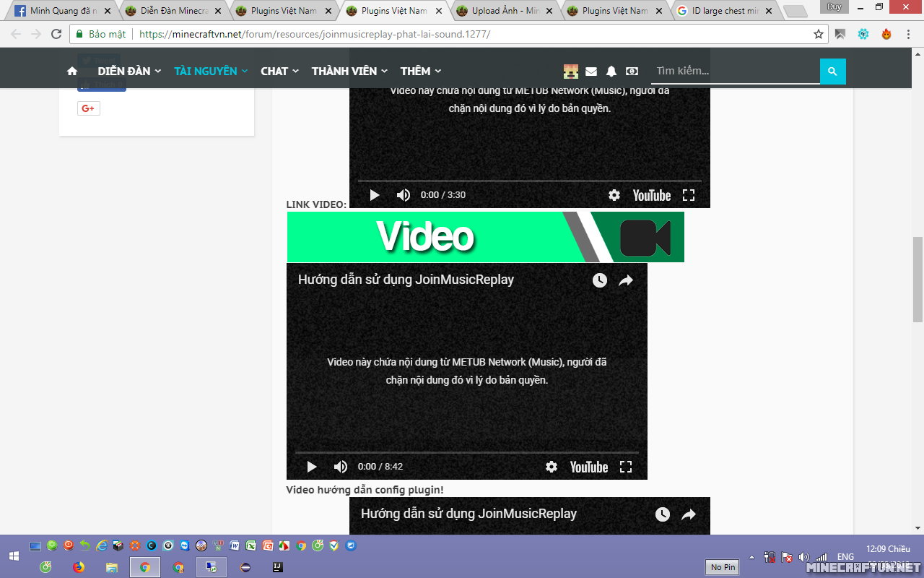The image size is (924, 578).
Task: Focus the Tìm kiếm search field
Action: 735,71
